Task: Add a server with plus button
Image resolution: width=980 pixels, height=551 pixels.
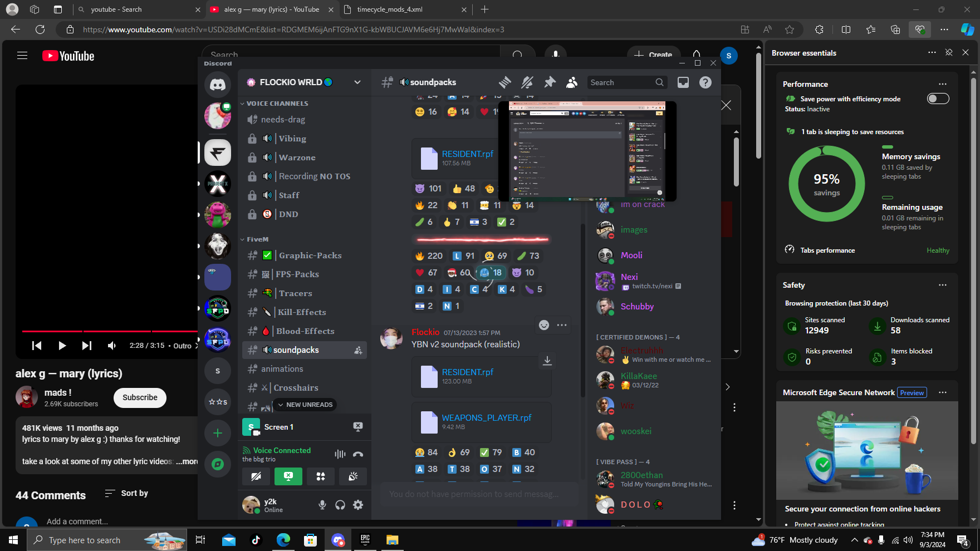Action: (218, 433)
